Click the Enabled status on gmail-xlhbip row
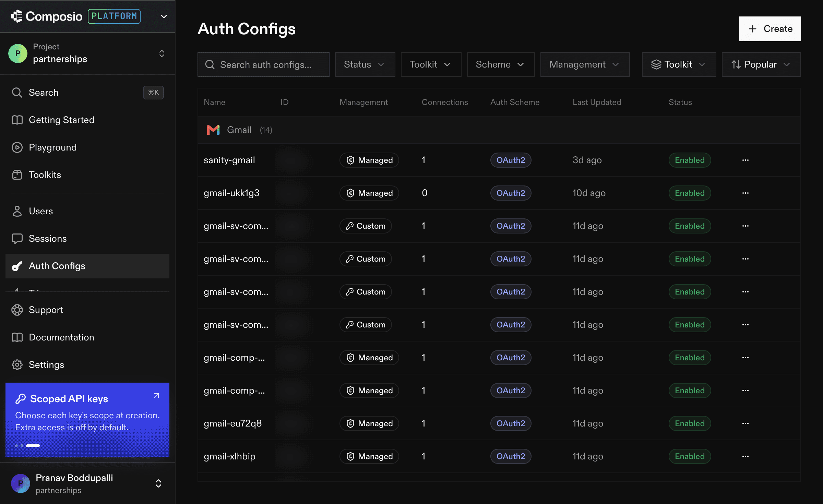Viewport: 823px width, 504px height. (x=690, y=456)
